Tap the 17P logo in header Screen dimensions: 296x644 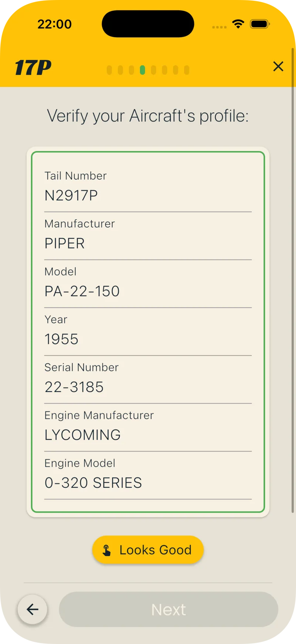point(33,67)
